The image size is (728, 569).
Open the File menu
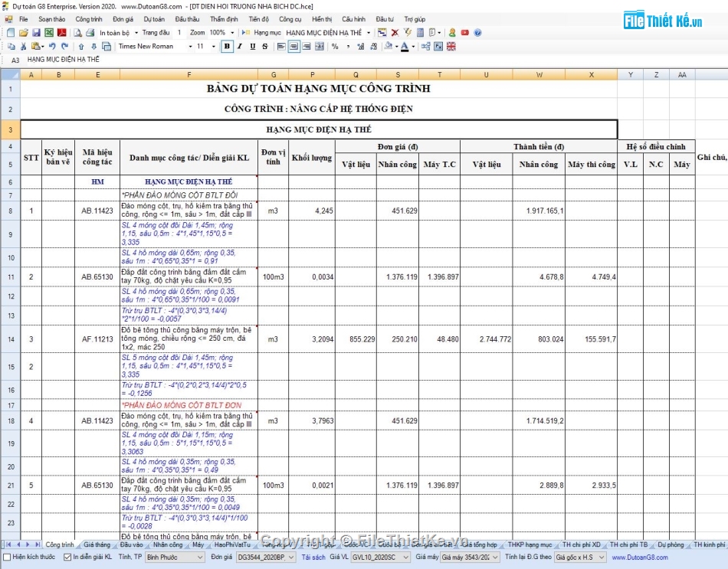pos(24,19)
